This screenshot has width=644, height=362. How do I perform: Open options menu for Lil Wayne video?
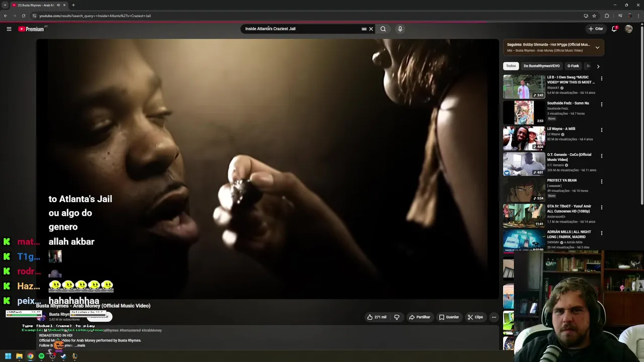(601, 130)
